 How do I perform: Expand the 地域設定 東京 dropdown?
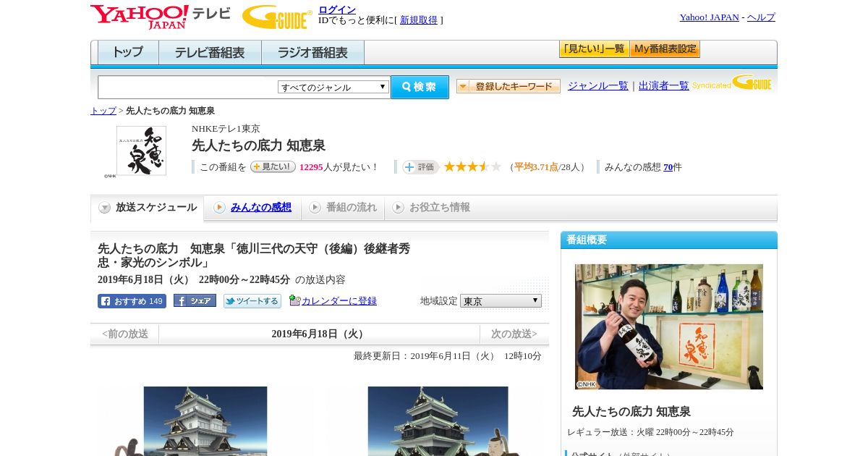(x=501, y=301)
